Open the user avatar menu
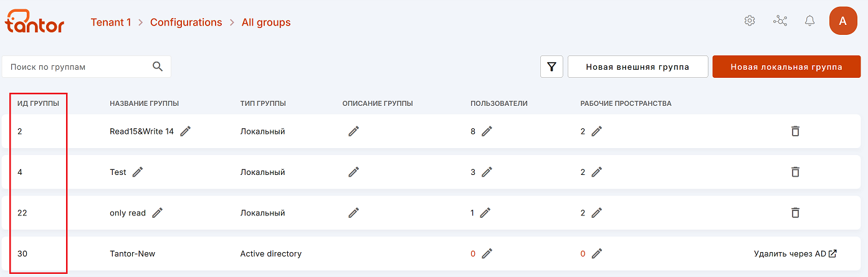Viewport: 868px width, 277px height. pos(842,21)
